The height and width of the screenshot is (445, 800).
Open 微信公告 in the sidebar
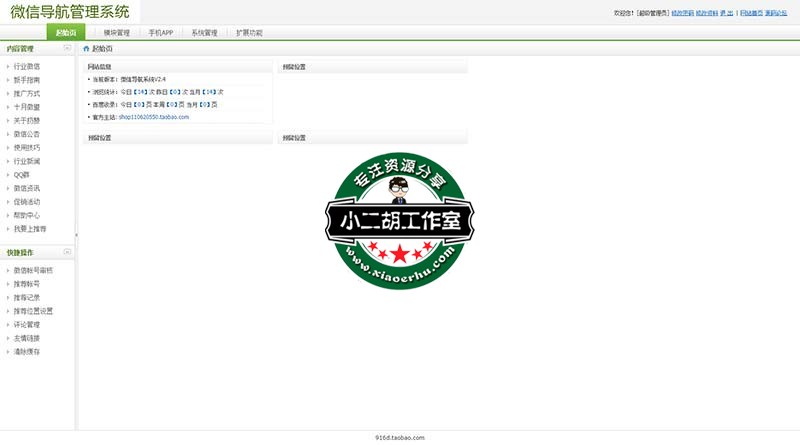(27, 134)
